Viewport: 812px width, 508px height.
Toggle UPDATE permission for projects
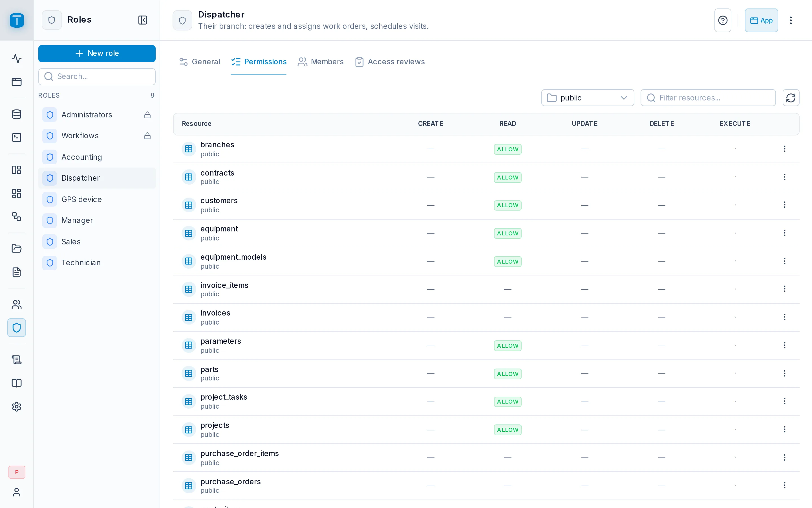pos(584,430)
